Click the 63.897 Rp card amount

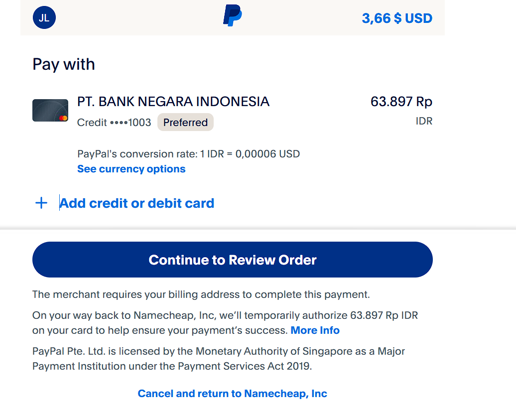(x=401, y=102)
